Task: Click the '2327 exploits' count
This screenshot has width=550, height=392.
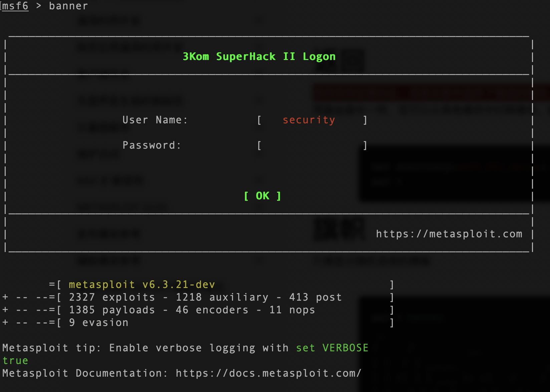Action: tap(112, 297)
